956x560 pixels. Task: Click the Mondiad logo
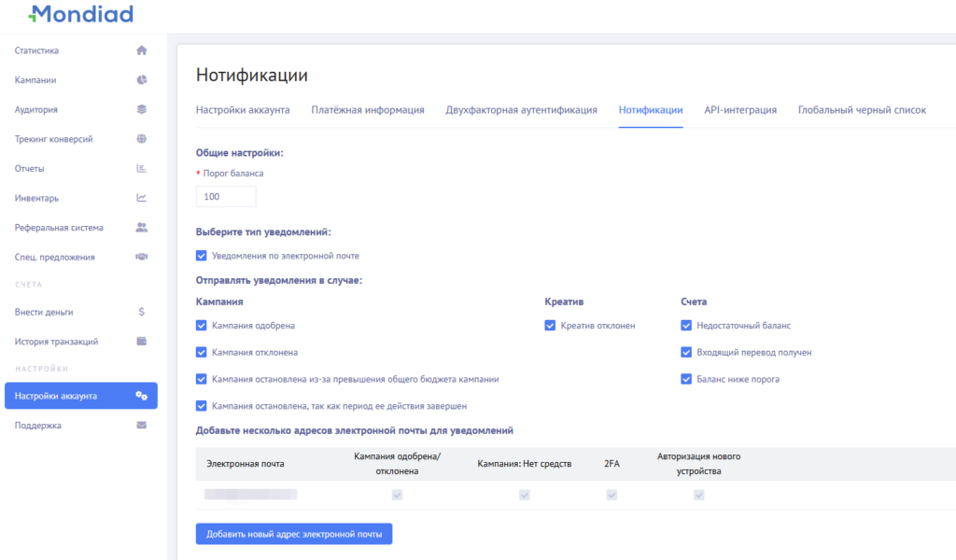coord(80,14)
